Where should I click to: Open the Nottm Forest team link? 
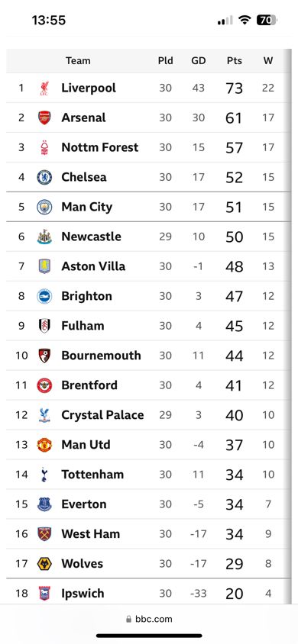point(100,147)
